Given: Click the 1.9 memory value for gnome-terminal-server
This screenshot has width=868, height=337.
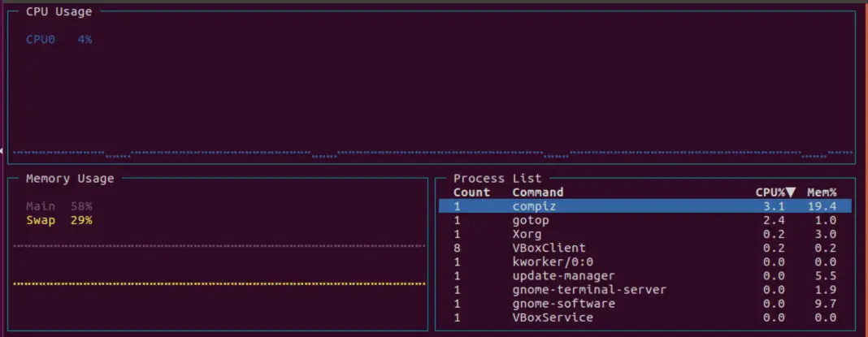Looking at the screenshot, I should coord(826,289).
